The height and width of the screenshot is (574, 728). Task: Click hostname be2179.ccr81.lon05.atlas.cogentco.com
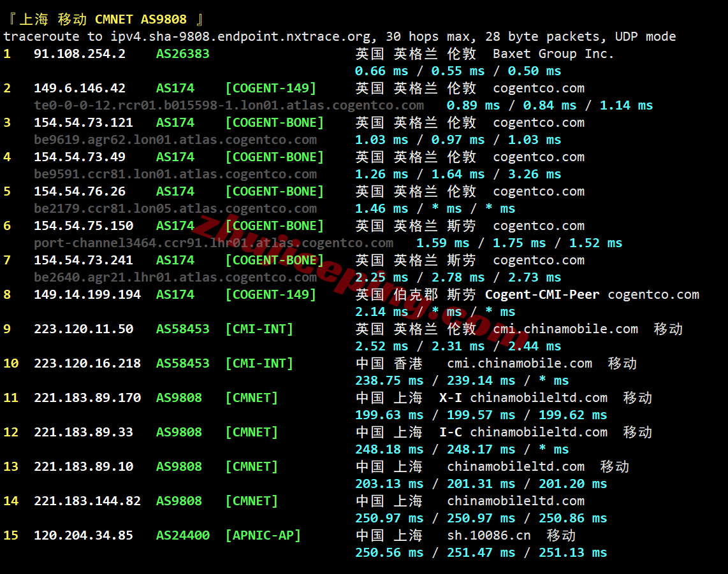click(x=175, y=208)
